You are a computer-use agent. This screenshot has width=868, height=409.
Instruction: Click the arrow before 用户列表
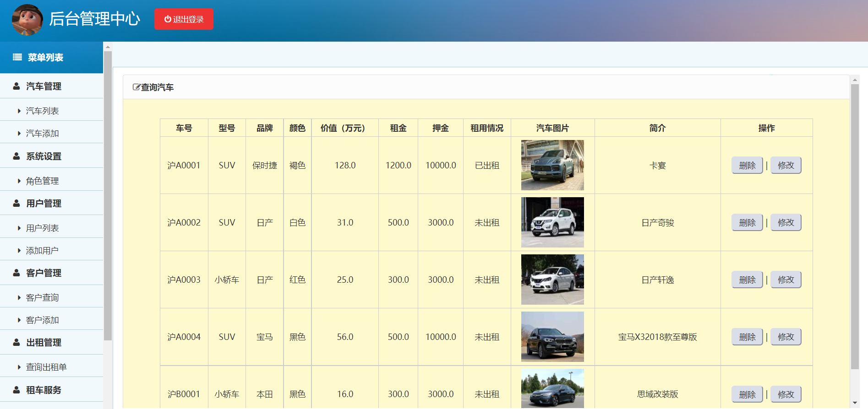pyautogui.click(x=19, y=228)
